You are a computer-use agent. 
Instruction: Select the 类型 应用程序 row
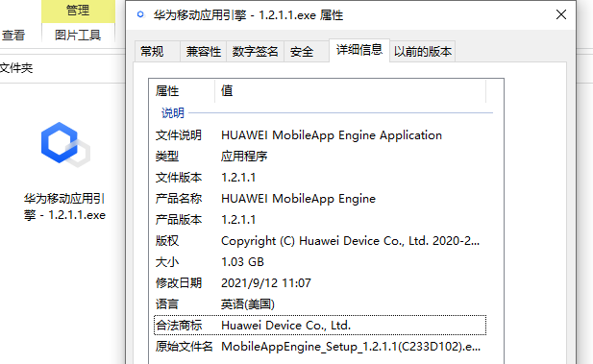[x=320, y=157]
